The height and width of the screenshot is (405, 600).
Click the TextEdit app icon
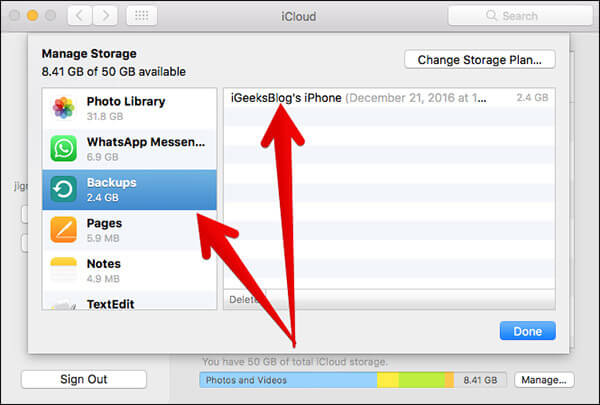[x=64, y=303]
